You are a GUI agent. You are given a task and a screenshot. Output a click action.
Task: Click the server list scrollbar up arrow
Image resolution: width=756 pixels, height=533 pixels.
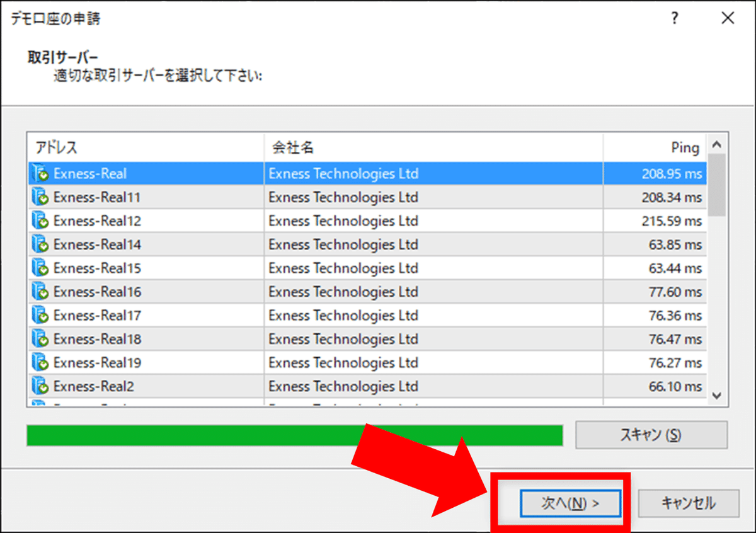click(716, 144)
